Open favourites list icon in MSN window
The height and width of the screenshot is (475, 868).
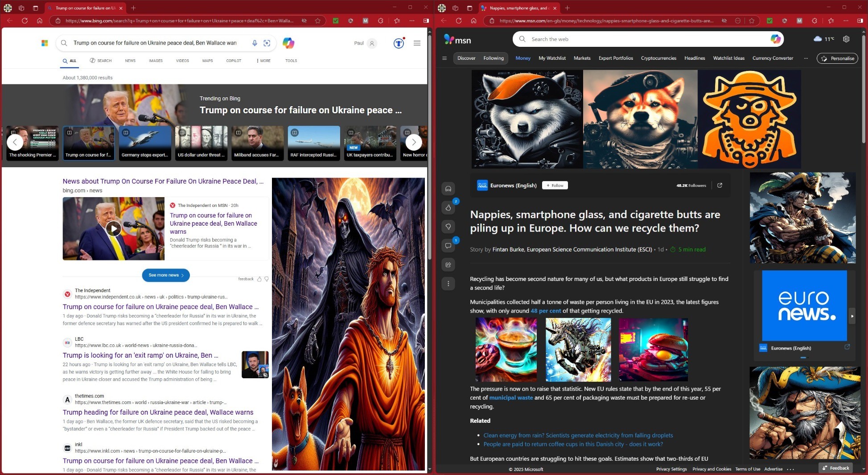(x=831, y=21)
